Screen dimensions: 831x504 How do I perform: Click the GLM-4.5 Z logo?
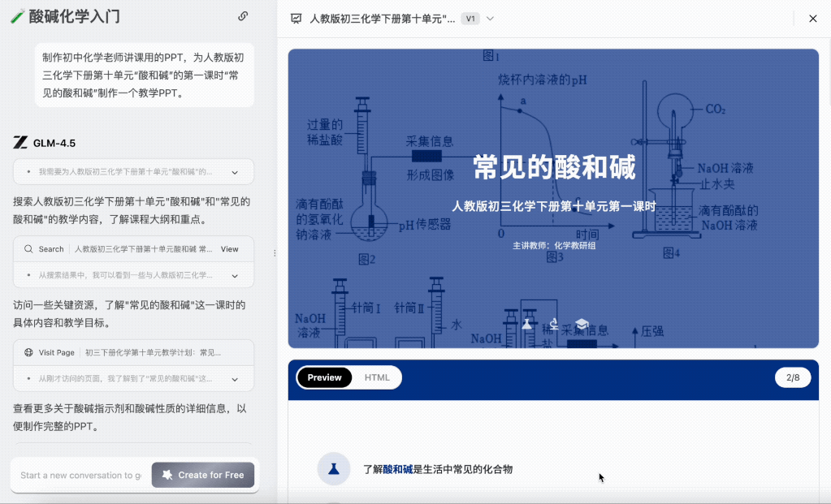click(20, 142)
